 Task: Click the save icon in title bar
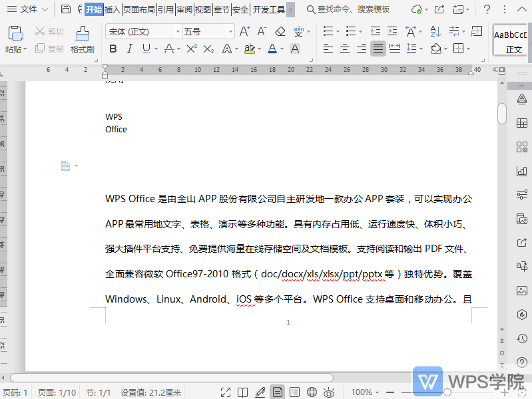click(x=65, y=9)
